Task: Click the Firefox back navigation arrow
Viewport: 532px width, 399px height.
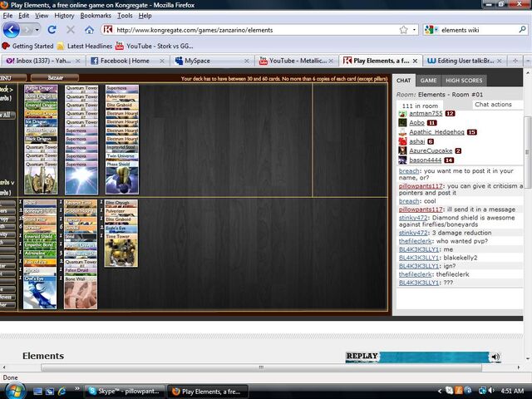Action: (x=11, y=30)
